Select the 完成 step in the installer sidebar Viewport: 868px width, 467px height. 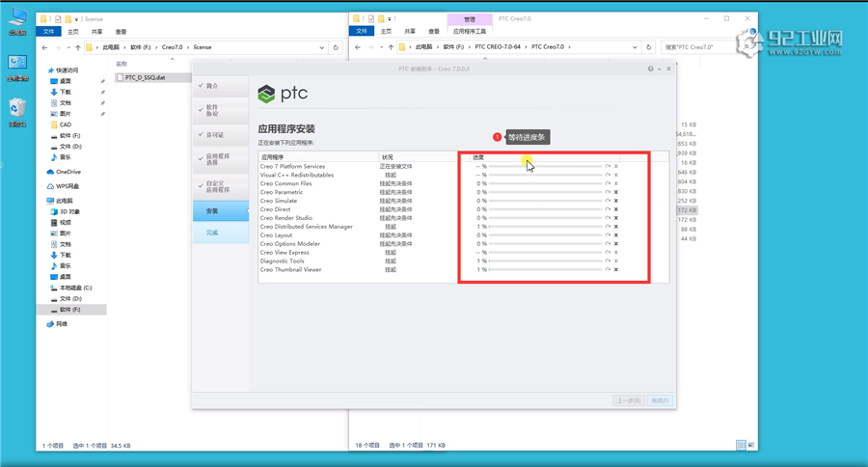[x=220, y=233]
